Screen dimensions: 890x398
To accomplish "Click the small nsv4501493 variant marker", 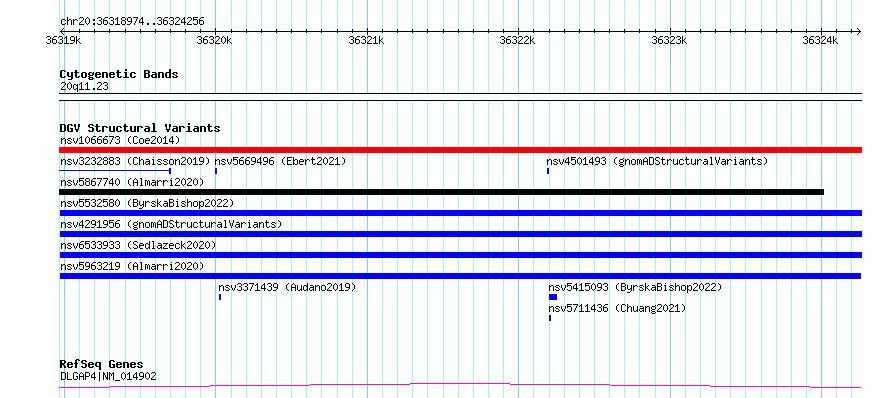I will (548, 171).
